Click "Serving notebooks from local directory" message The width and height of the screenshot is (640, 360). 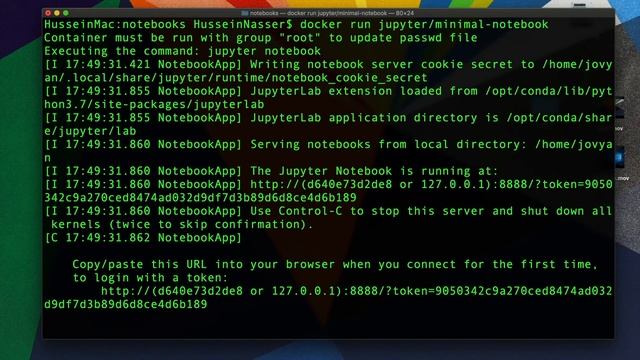pos(389,144)
